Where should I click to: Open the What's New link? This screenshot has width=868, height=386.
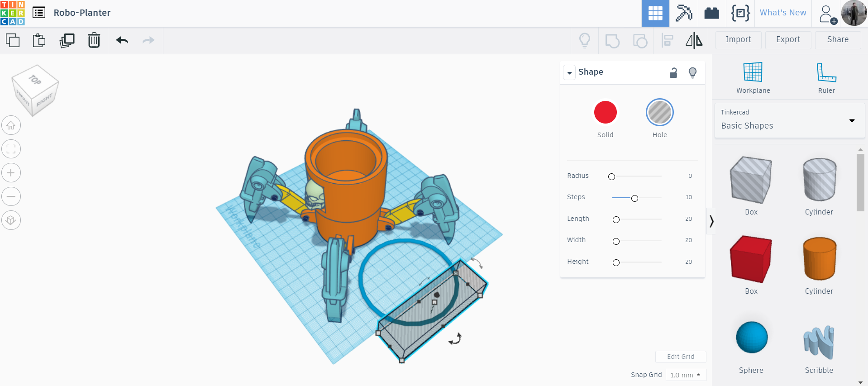coord(783,13)
